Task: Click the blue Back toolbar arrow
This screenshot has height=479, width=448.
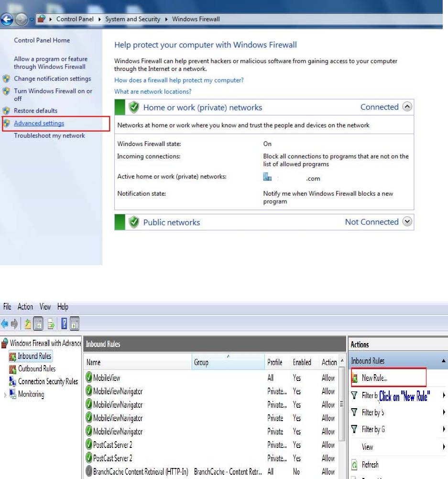Action: point(5,324)
